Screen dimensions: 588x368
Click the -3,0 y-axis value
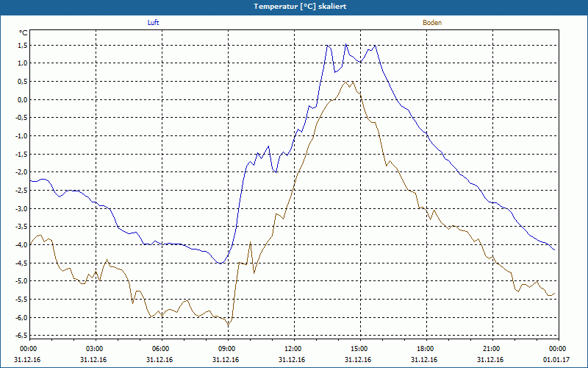[x=22, y=209]
